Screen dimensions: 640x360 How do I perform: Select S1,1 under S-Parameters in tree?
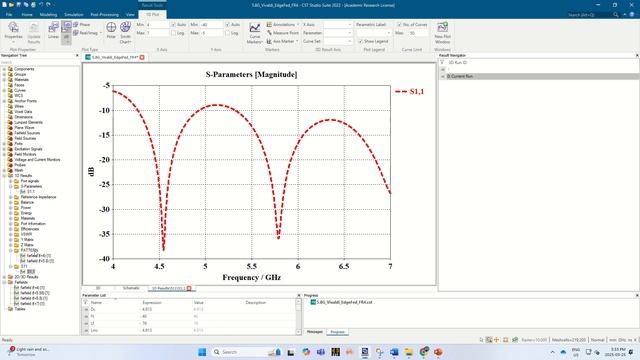(31, 191)
